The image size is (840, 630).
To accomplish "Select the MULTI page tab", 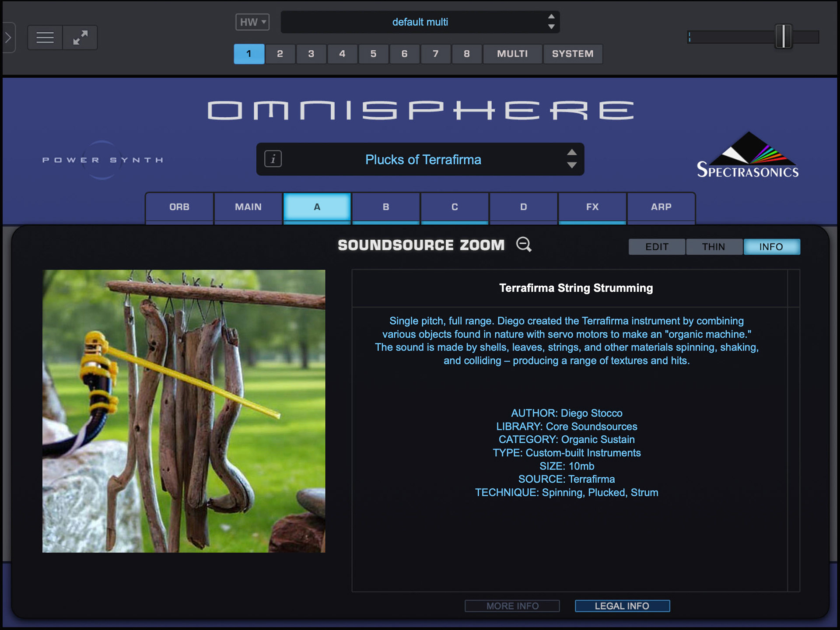I will coord(512,54).
